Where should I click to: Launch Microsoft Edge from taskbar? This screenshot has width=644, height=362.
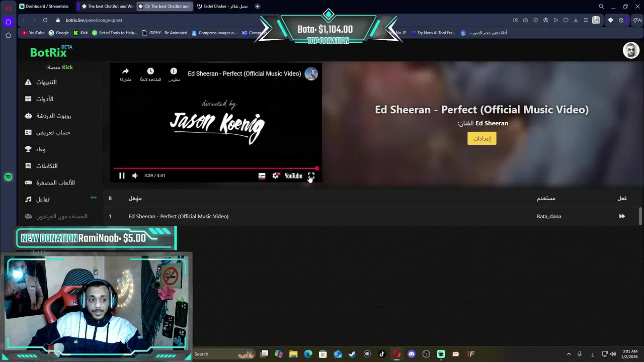(x=308, y=354)
